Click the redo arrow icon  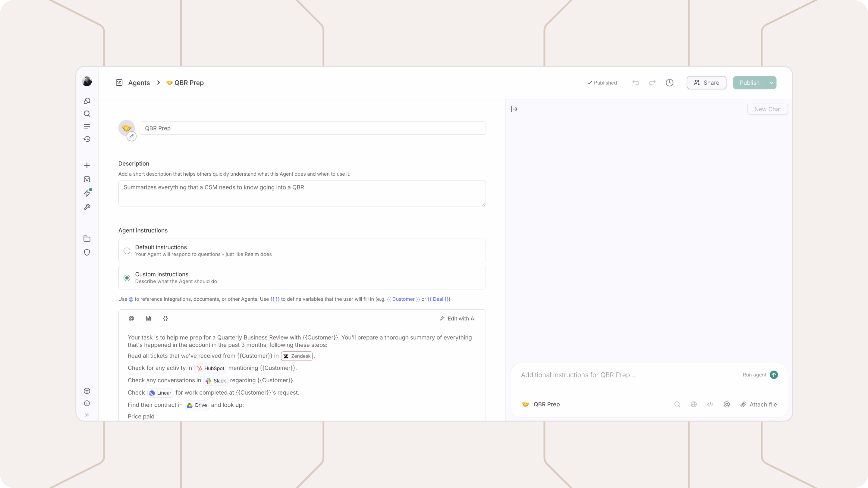point(652,83)
